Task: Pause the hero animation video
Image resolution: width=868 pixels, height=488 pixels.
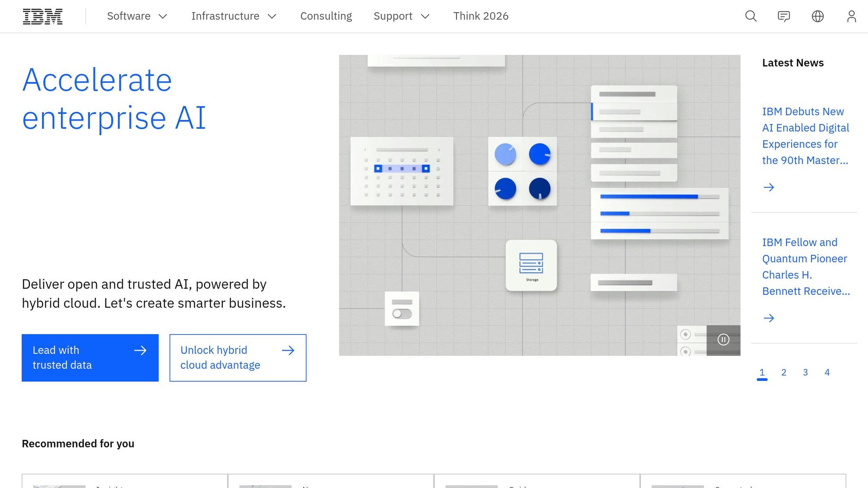Action: (x=723, y=340)
